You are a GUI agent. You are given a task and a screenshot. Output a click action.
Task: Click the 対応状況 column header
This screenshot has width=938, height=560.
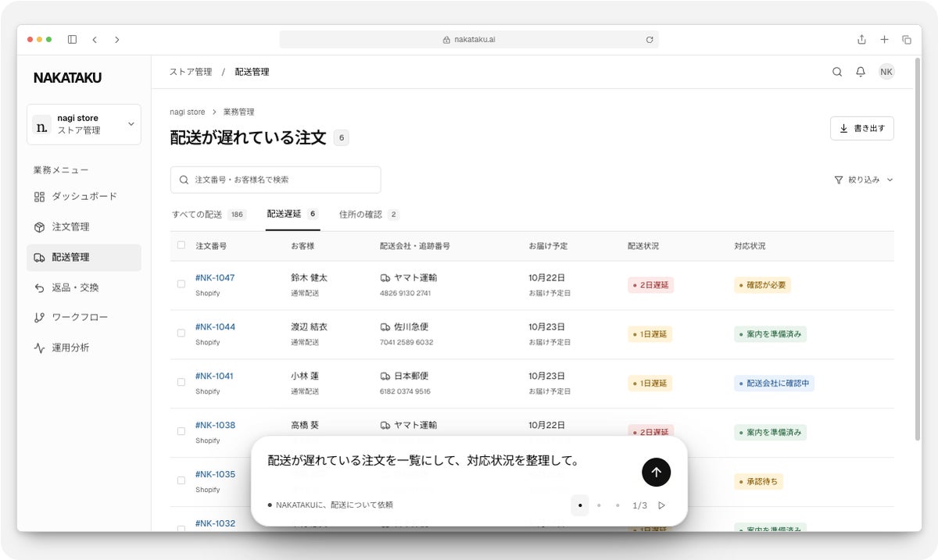pyautogui.click(x=750, y=246)
